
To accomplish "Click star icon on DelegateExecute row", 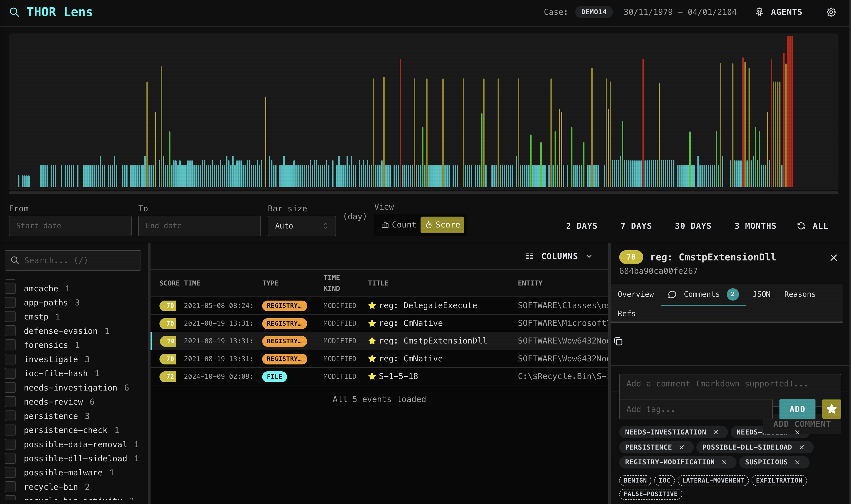I will pos(372,305).
